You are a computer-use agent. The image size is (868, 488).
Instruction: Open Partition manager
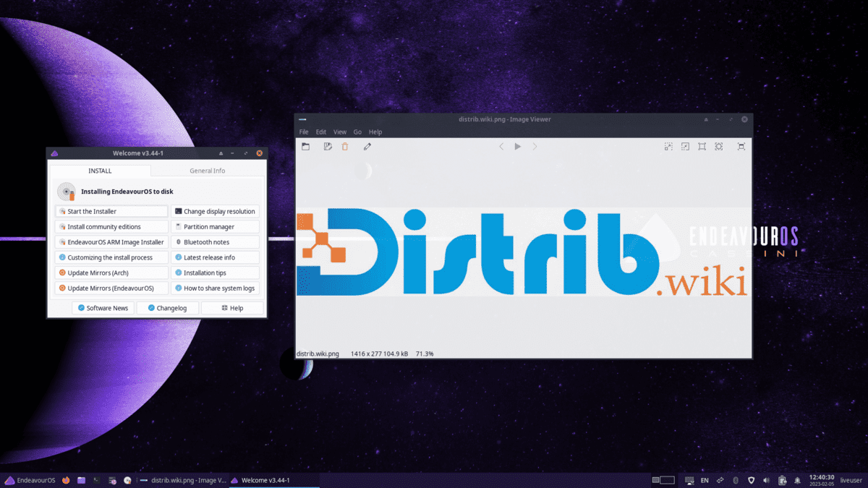(x=216, y=227)
